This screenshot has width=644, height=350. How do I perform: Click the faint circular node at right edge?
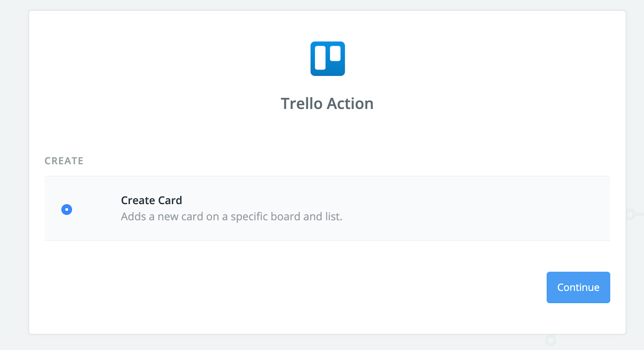630,214
